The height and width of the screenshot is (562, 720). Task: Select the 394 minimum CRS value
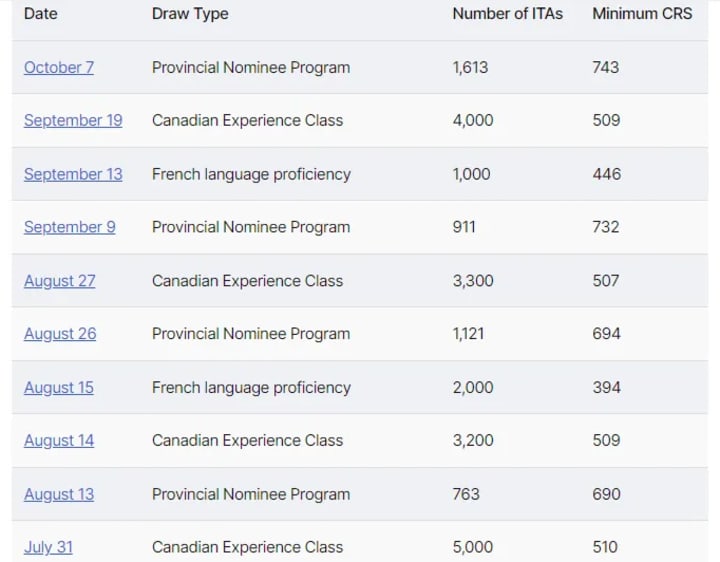click(x=606, y=387)
